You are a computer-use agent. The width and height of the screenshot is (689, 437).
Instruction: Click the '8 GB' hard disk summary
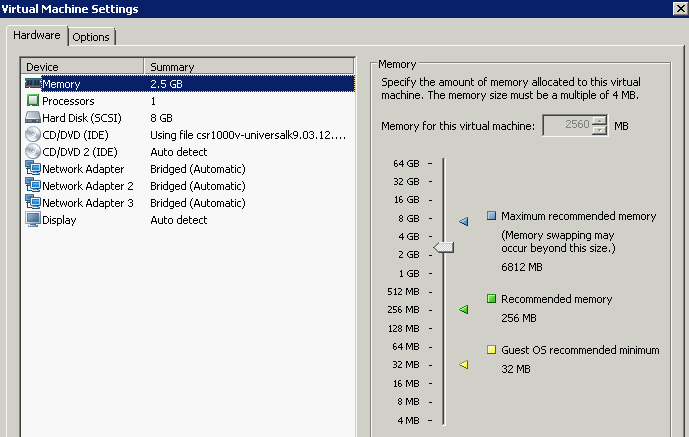161,118
